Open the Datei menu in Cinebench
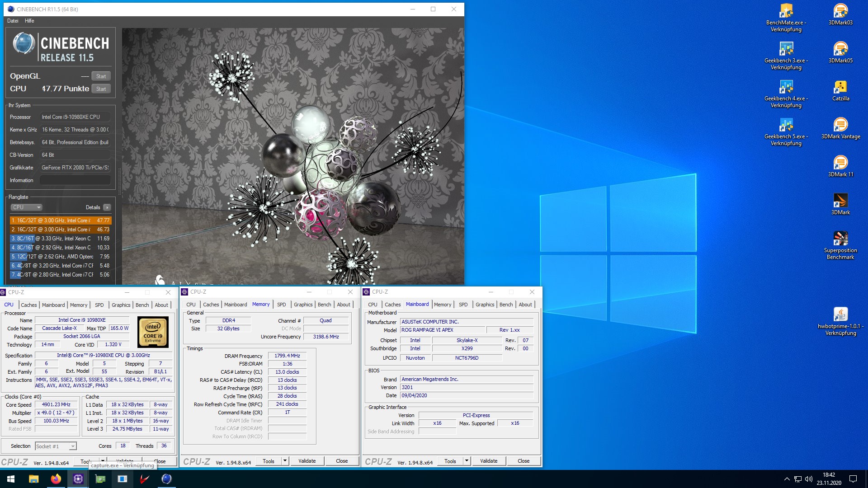Screen dimensions: 868x488 (x=13, y=21)
